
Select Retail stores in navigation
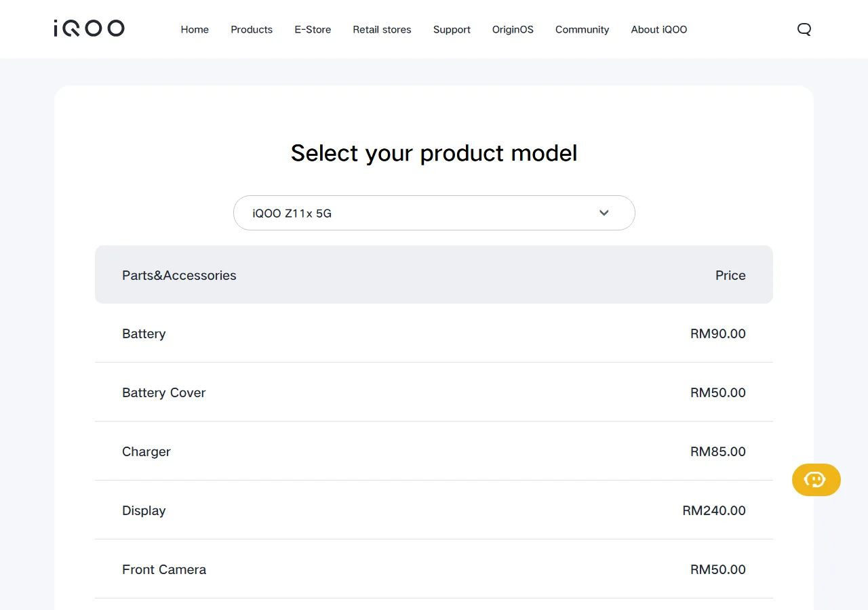coord(382,29)
